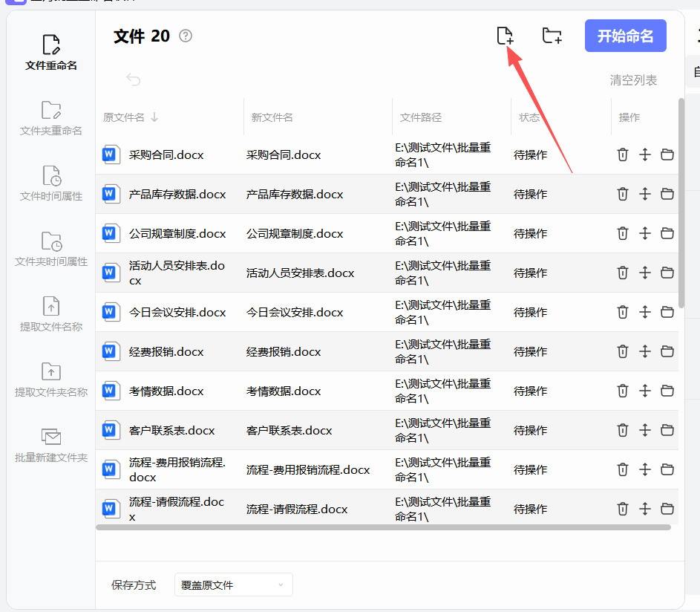Open folder for 考情数据.docx row
This screenshot has width=700, height=612.
pos(667,391)
